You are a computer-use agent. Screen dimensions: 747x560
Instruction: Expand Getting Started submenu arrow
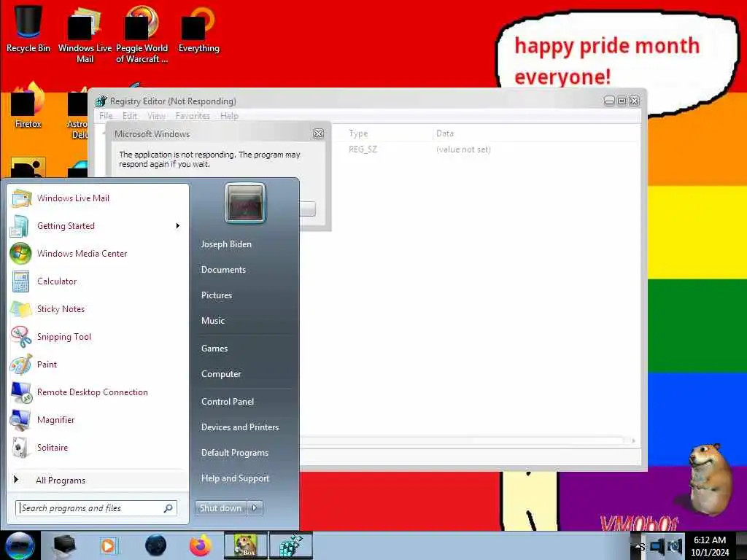[178, 226]
